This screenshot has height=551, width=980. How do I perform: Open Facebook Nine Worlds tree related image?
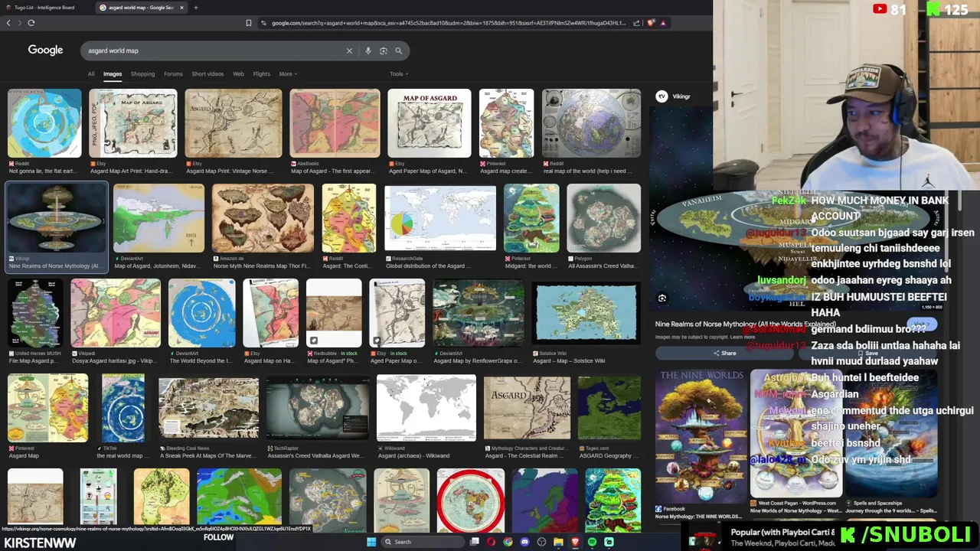tap(700, 435)
